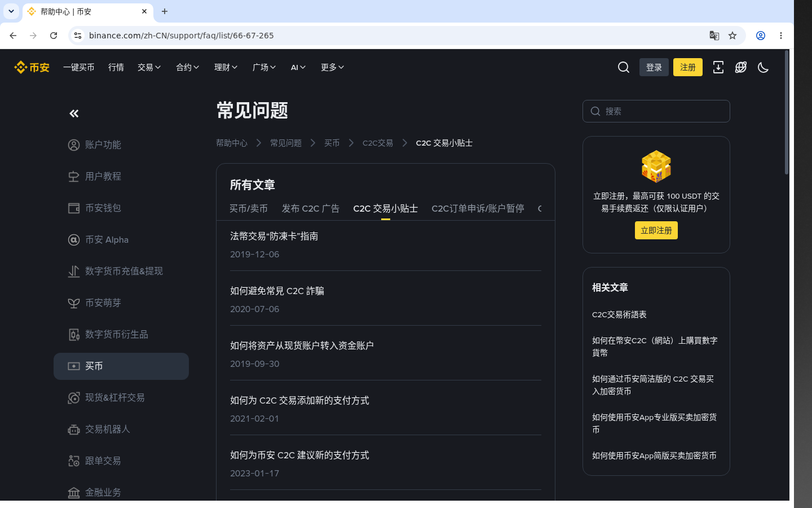Collapse the sidebar with double-chevron icon
Image resolution: width=812 pixels, height=508 pixels.
click(74, 113)
